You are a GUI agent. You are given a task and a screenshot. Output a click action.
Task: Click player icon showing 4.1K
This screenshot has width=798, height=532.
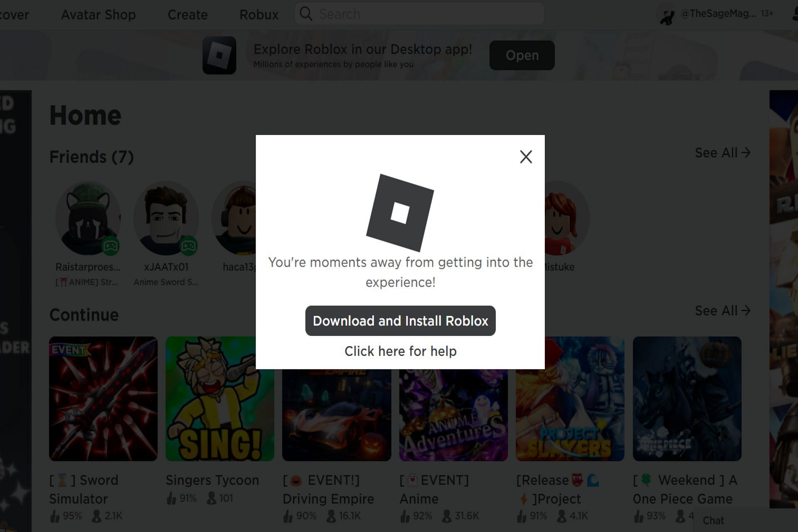point(562,516)
